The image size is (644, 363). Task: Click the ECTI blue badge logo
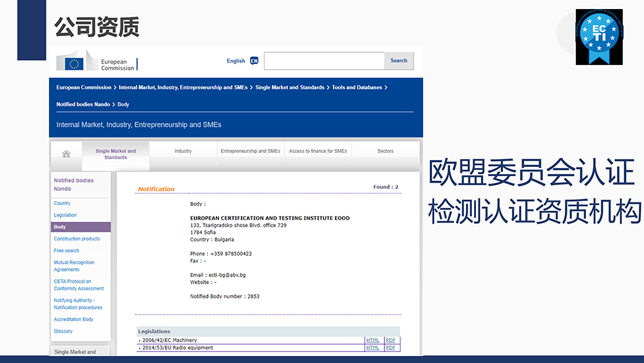tap(599, 37)
